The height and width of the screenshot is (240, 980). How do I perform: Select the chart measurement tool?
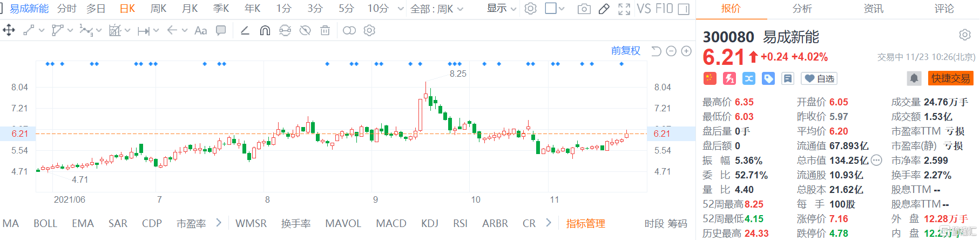[114, 30]
